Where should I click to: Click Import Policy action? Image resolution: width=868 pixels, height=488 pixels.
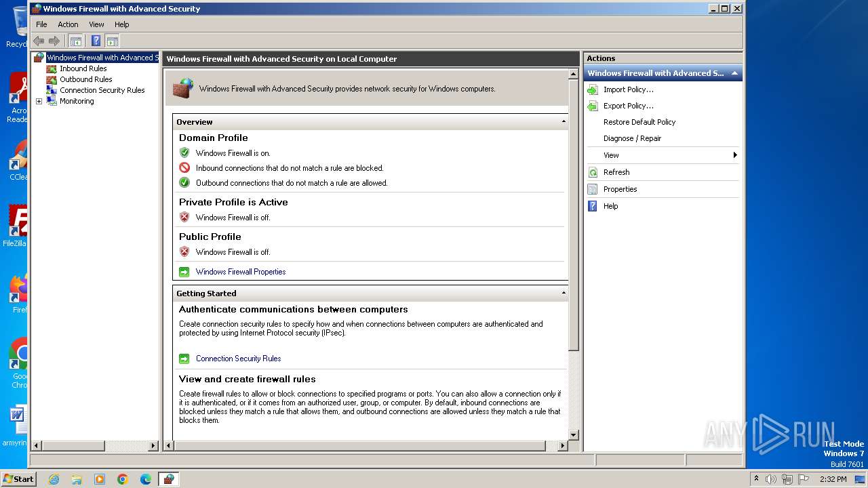(x=629, y=89)
